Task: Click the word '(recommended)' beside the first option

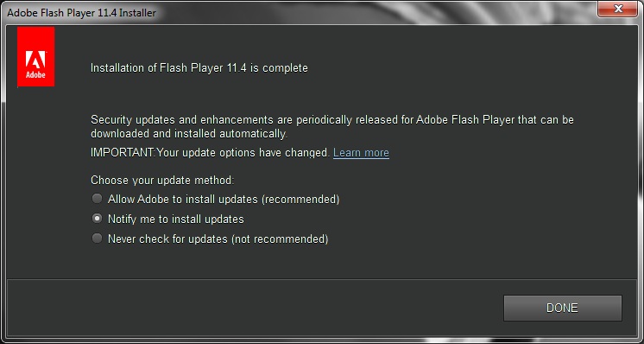Action: point(300,200)
